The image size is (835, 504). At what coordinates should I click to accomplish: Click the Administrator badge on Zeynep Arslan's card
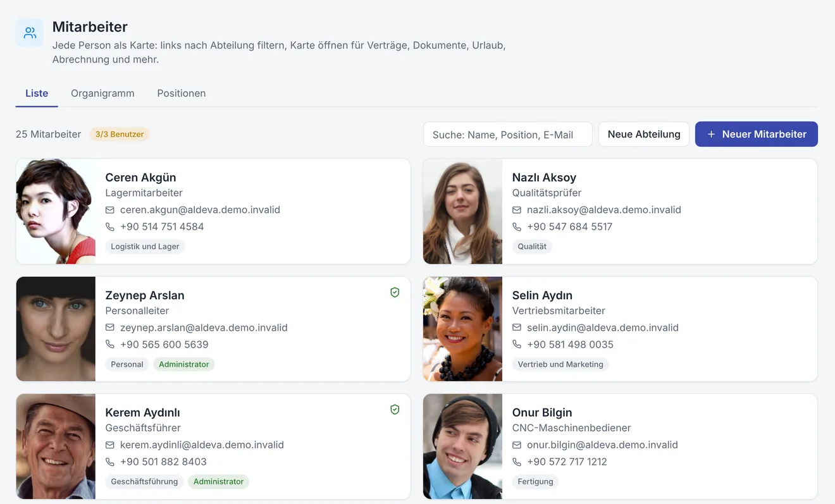[184, 364]
